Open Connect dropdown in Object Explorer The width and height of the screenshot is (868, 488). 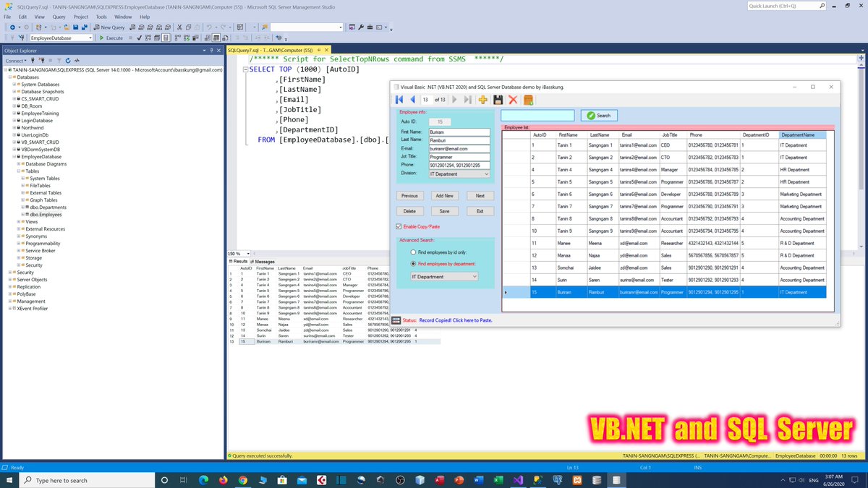(17, 61)
